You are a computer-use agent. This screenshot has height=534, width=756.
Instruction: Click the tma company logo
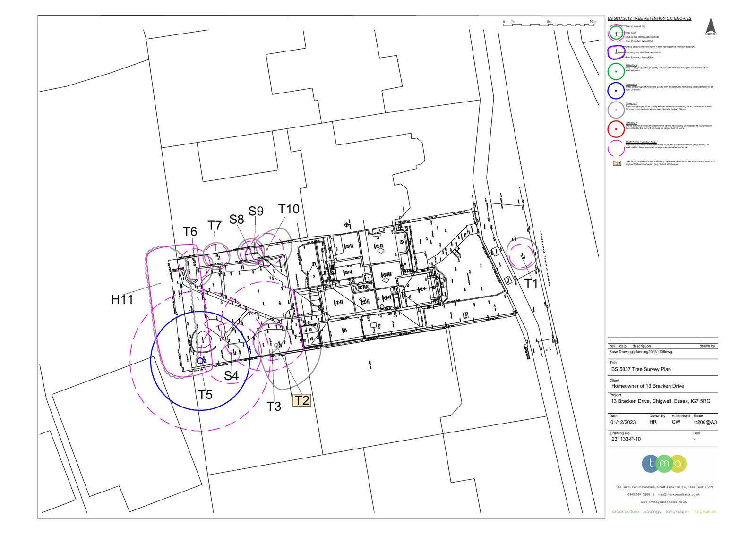tap(664, 464)
